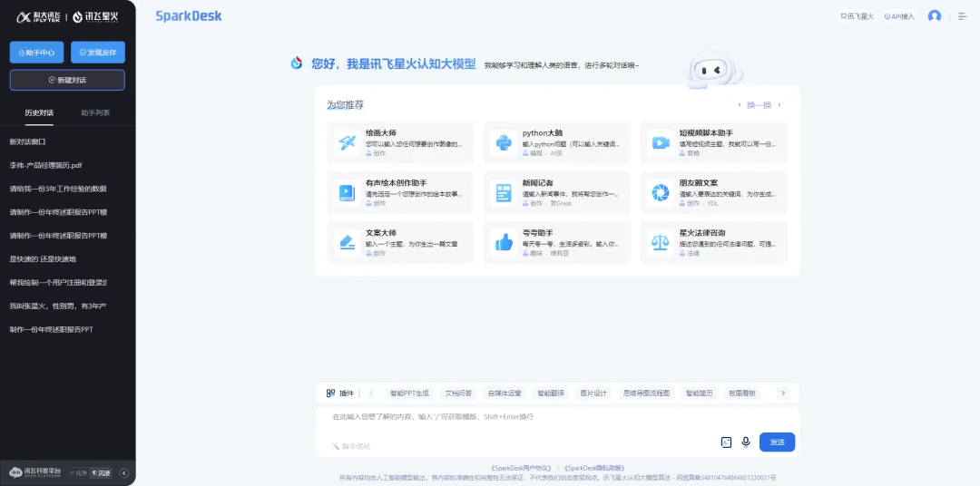Click 换一换 to refresh recommendations
980x486 pixels.
pos(759,105)
